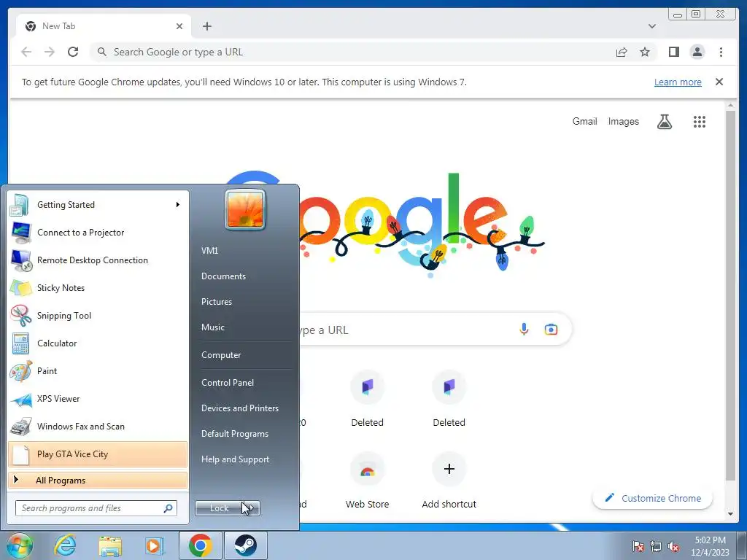Launch XPS Viewer
The height and width of the screenshot is (560, 747).
(97, 399)
